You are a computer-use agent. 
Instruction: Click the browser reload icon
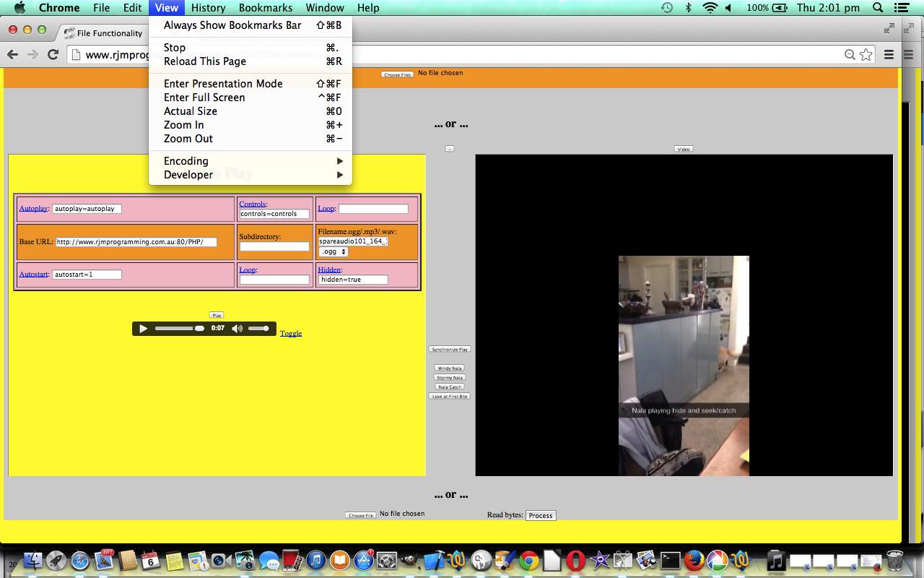53,54
